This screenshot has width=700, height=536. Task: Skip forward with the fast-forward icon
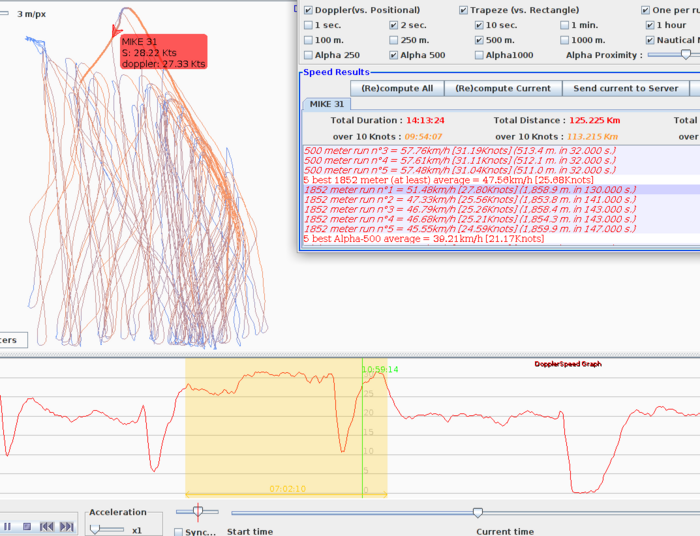click(x=67, y=527)
